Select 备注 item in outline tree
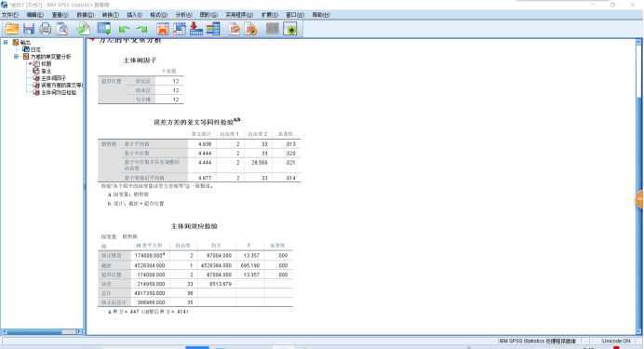This screenshot has height=349, width=644. click(x=46, y=71)
